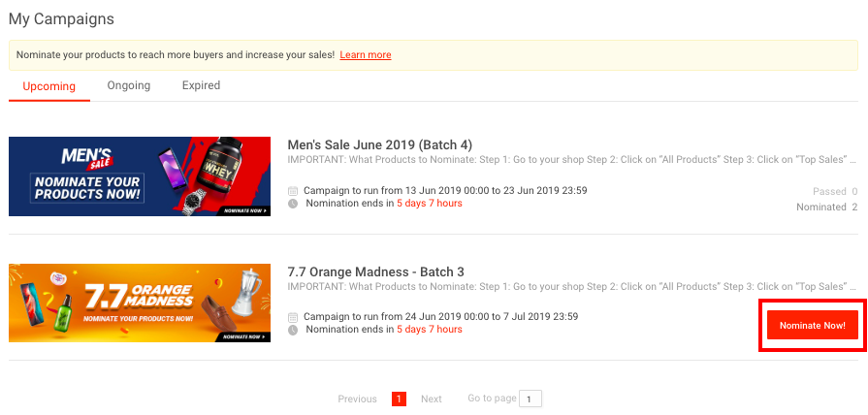868x415 pixels.
Task: Go to the Next page
Action: pyautogui.click(x=431, y=399)
